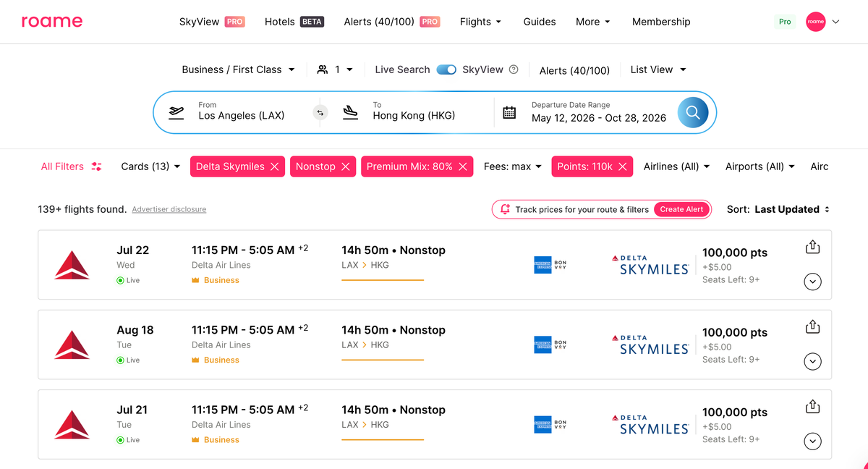Image resolution: width=868 pixels, height=469 pixels.
Task: Open the roame account avatar menu
Action: [816, 22]
